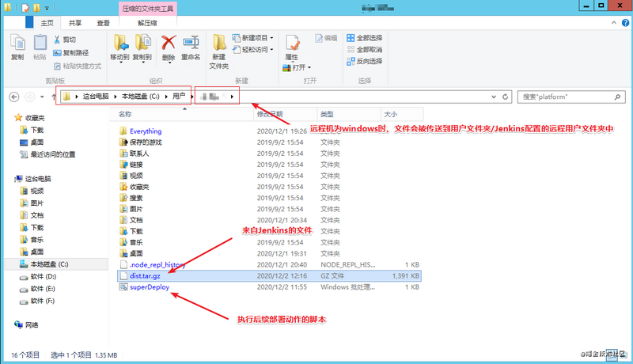Screen dimensions: 633x364
Task: Open 桌面 under Favorites in sidebar
Action: (32, 142)
